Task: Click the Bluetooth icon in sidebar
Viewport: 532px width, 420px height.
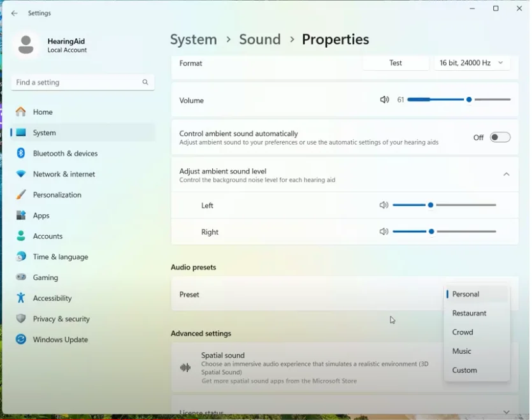Action: [x=20, y=153]
